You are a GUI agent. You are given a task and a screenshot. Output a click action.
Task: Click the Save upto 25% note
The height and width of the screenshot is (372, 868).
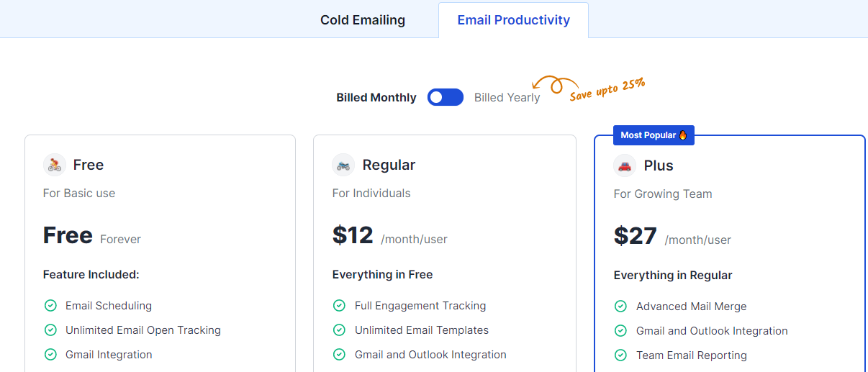(607, 89)
